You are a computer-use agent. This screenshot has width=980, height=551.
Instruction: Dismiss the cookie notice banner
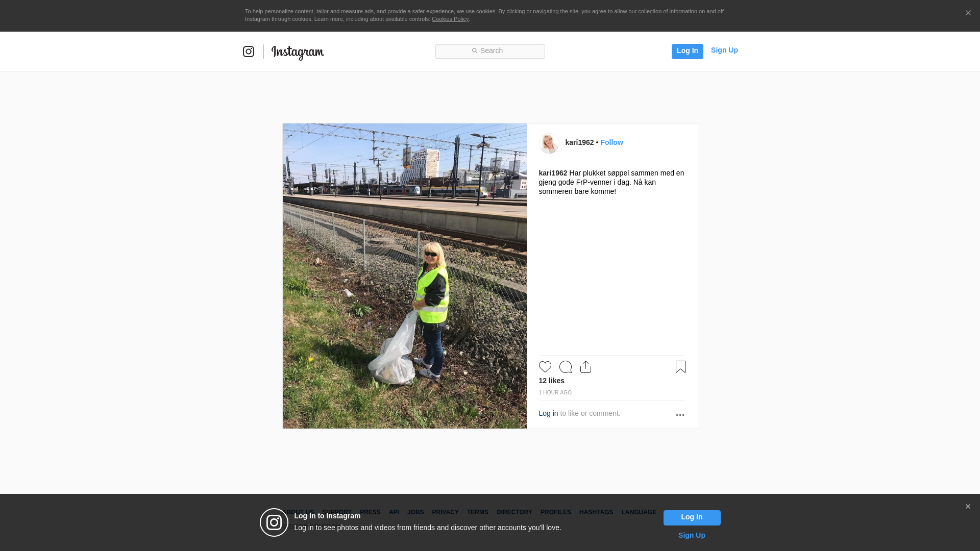tap(968, 13)
